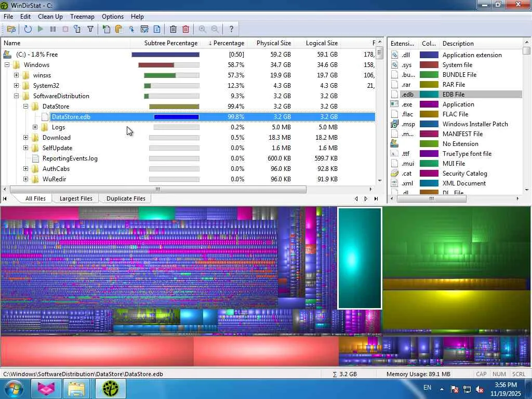Image resolution: width=532 pixels, height=399 pixels.
Task: Open Command Prompt Here toolbar icon
Action: [144, 29]
